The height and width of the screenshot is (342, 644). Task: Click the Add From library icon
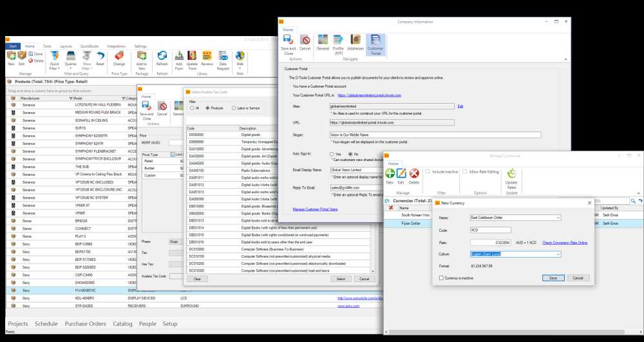pyautogui.click(x=179, y=56)
